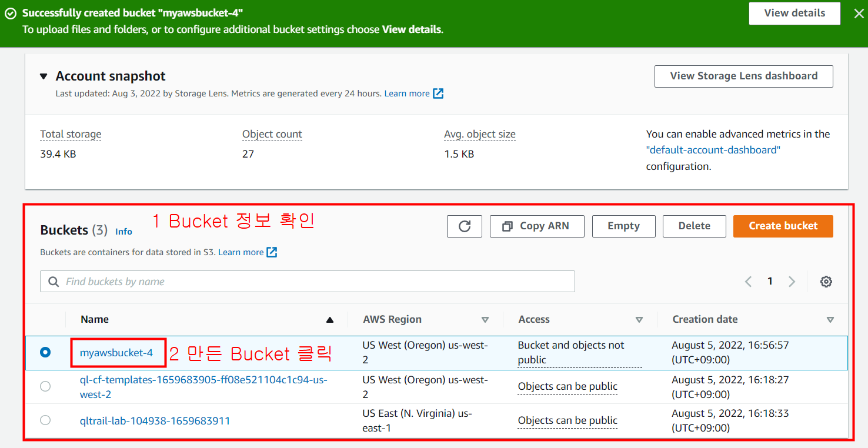Screen dimensions: 868x448
Task: Click the search magnifier icon in the bucket filter
Action: [54, 282]
